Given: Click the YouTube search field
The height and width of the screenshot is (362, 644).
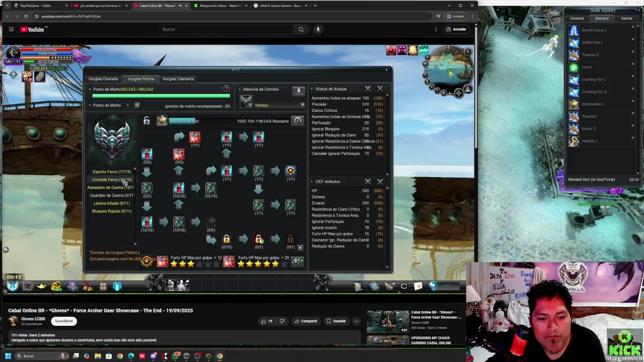Looking at the screenshot, I should 226,29.
